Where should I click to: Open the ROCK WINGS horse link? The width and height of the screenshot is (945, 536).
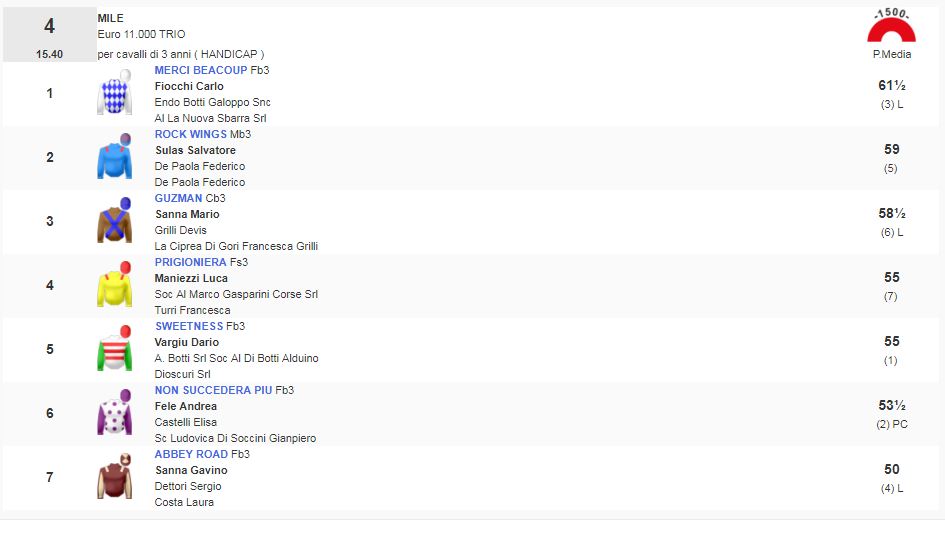point(191,134)
